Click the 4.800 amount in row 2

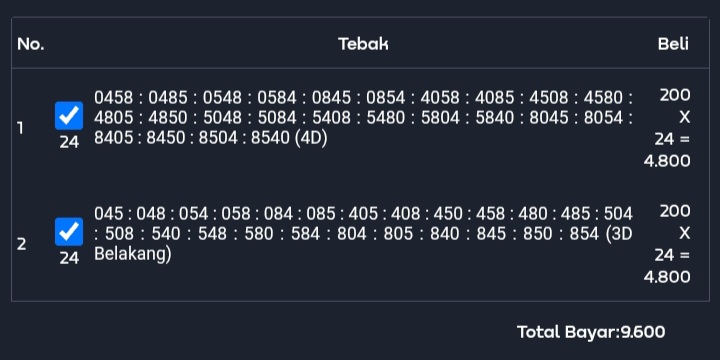coord(667,277)
